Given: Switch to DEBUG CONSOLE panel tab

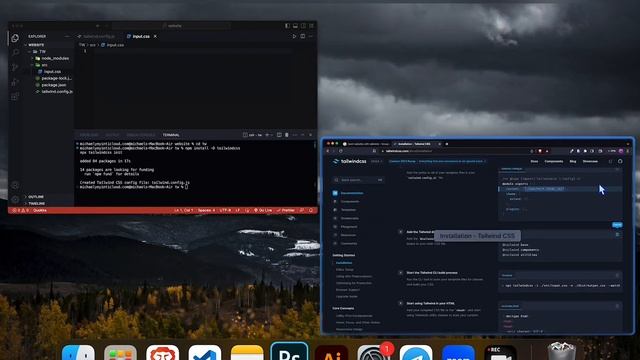Looking at the screenshot, I should (x=140, y=135).
